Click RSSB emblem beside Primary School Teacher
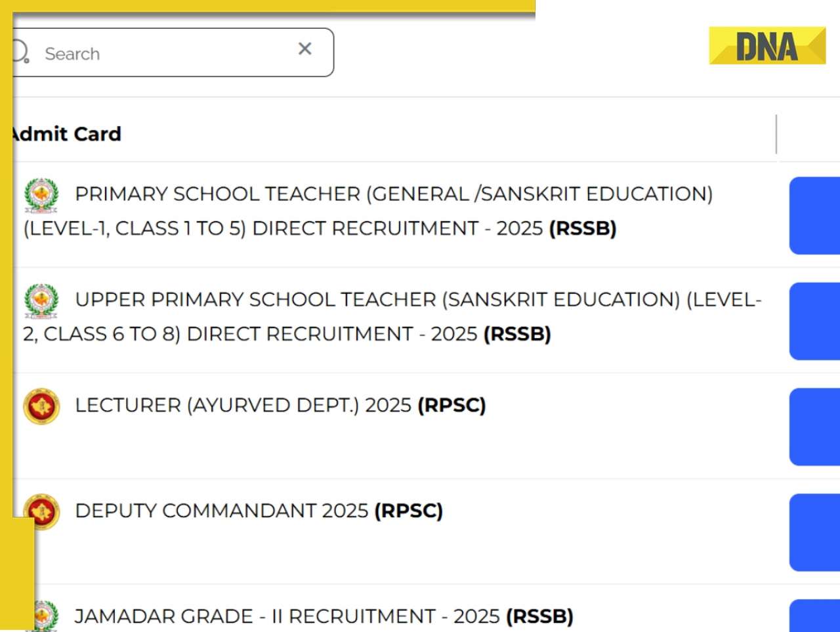 tap(41, 195)
